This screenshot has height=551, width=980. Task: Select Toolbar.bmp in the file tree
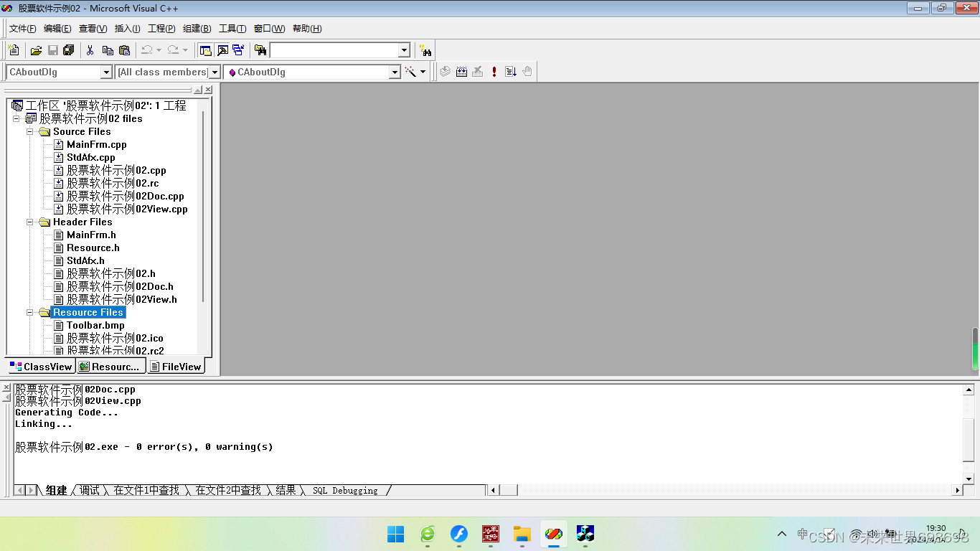[95, 325]
